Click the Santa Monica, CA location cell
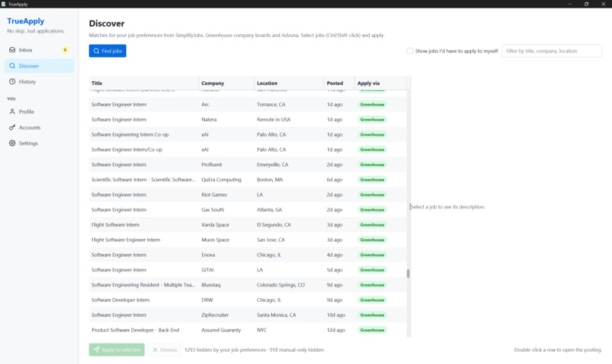 tap(276, 315)
